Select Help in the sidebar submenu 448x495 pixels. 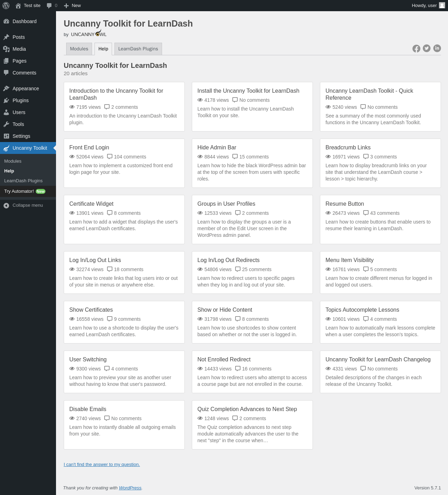tap(28, 171)
